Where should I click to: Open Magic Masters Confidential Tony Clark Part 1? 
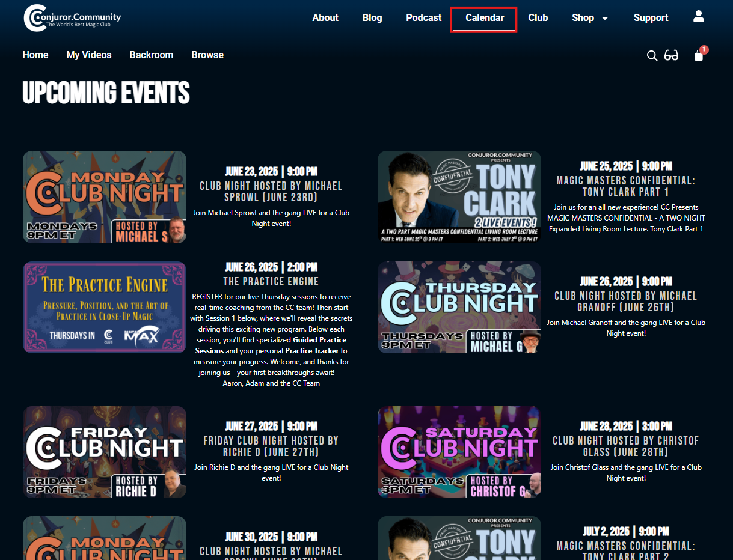point(626,186)
